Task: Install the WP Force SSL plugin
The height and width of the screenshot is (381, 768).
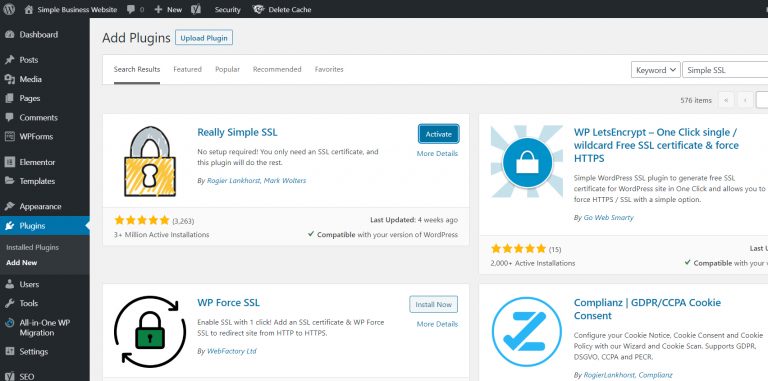Action: [433, 304]
